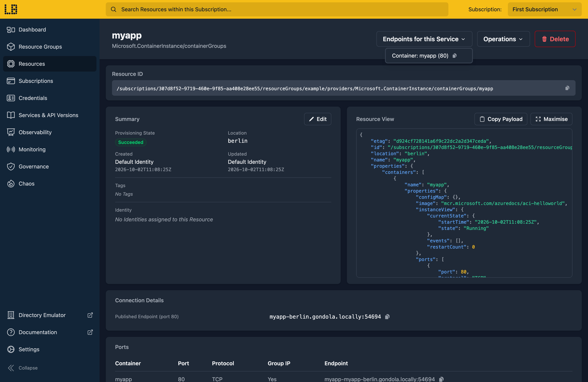Viewport: 588px width, 382px height.
Task: Copy the myapp-myapp-berlin endpoint in Ports table
Action: [x=441, y=379]
